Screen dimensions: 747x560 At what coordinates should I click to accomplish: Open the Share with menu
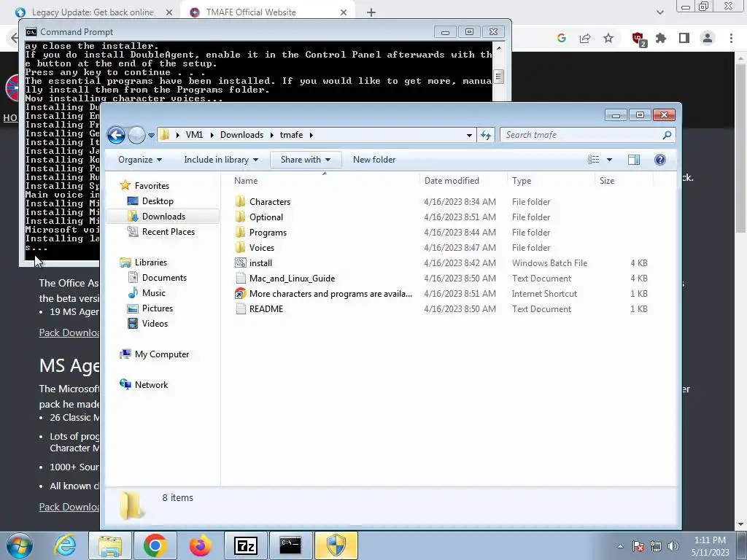[306, 160]
